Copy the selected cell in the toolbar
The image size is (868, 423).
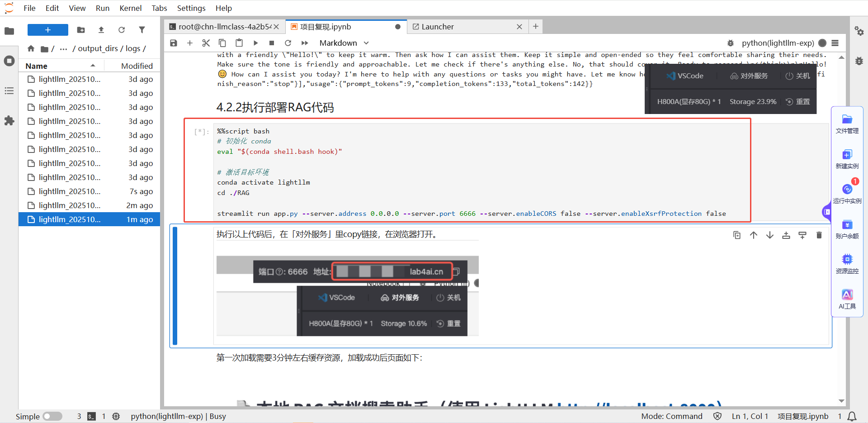click(222, 43)
